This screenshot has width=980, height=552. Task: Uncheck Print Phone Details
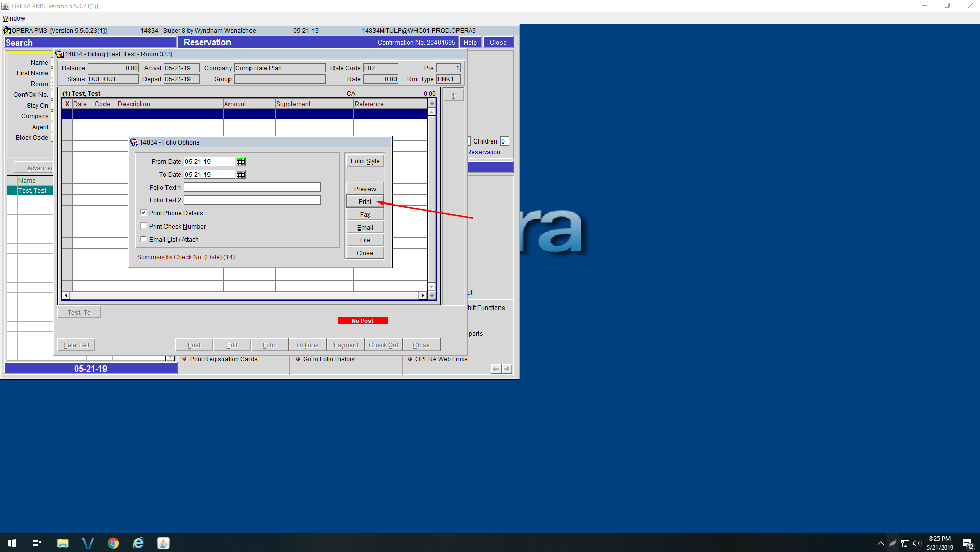coord(143,212)
